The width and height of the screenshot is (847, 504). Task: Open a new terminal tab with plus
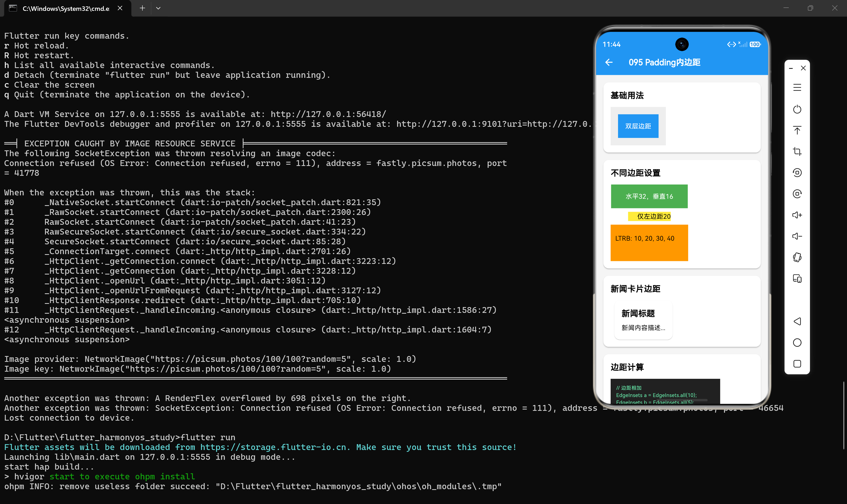click(142, 8)
